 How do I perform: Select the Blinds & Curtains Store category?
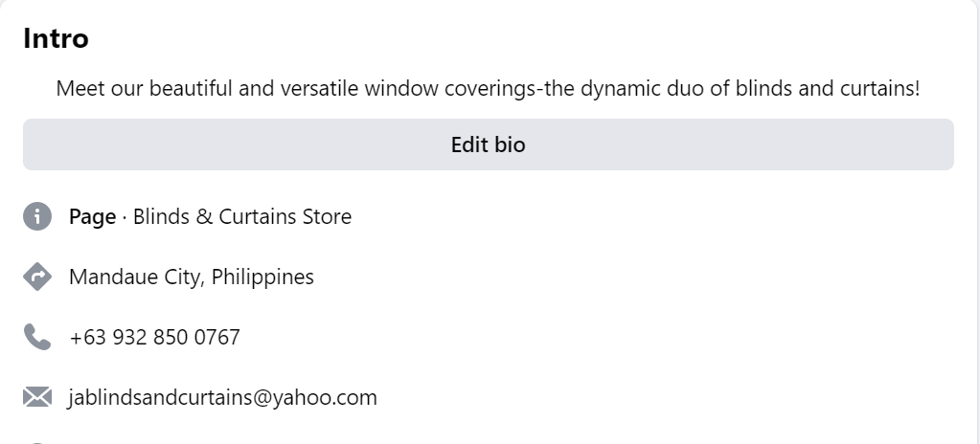[x=241, y=216]
